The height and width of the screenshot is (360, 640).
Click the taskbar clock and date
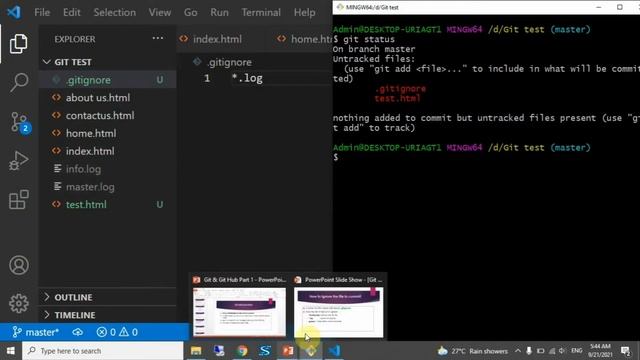tap(600, 351)
